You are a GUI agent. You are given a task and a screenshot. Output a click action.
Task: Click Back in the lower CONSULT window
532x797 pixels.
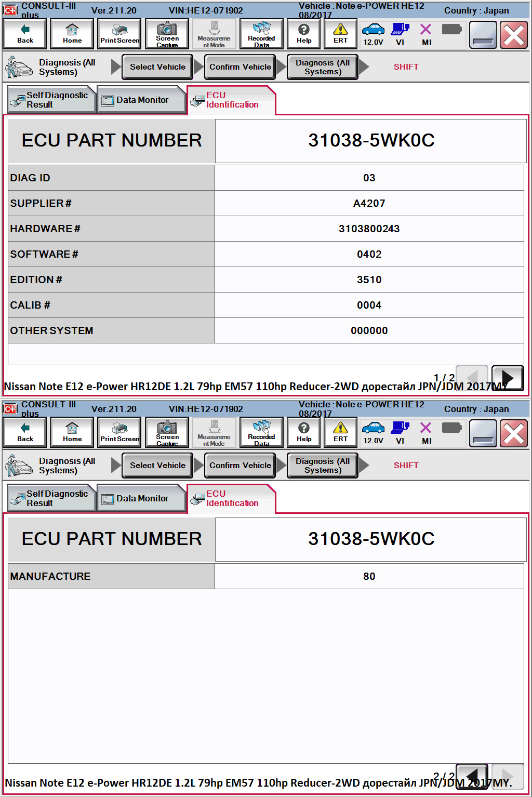point(25,432)
